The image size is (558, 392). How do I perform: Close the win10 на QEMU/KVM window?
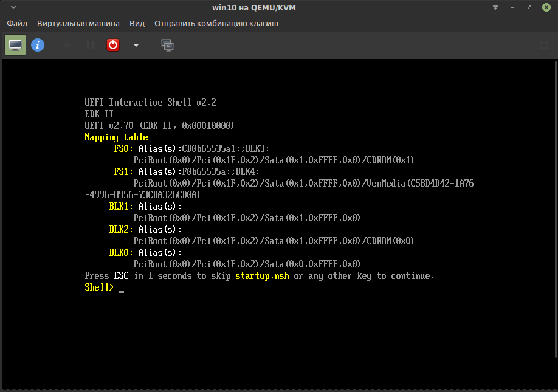click(x=546, y=7)
